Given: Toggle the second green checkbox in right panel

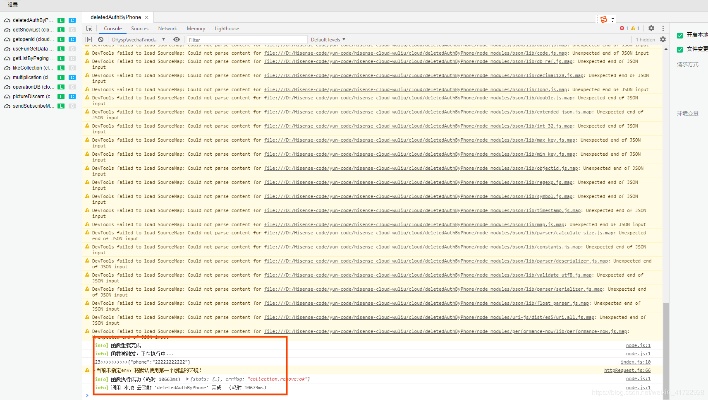Looking at the screenshot, I should pos(680,49).
